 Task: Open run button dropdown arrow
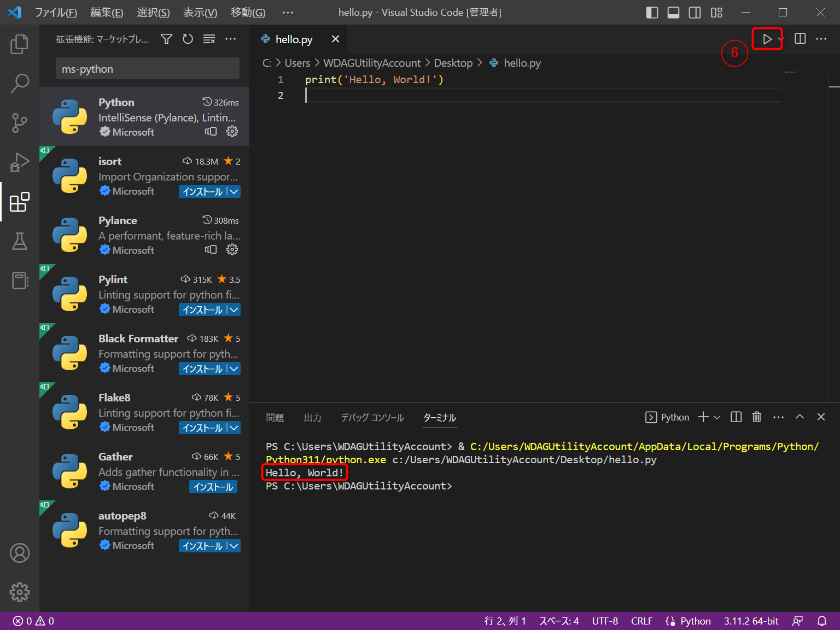(781, 39)
